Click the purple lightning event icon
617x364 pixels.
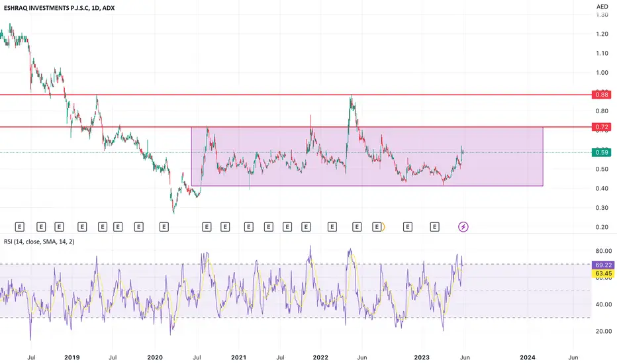click(463, 226)
